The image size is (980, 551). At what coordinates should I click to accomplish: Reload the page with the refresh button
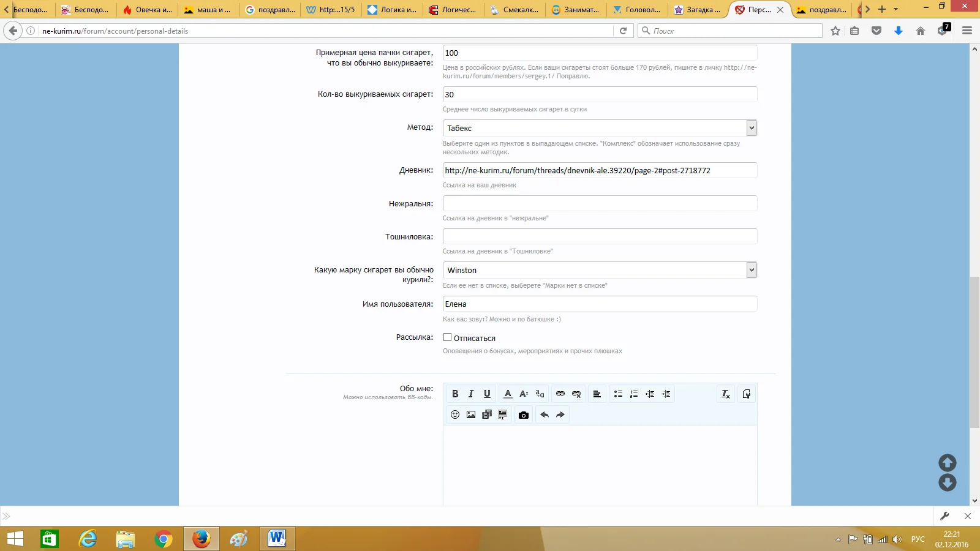coord(623,31)
